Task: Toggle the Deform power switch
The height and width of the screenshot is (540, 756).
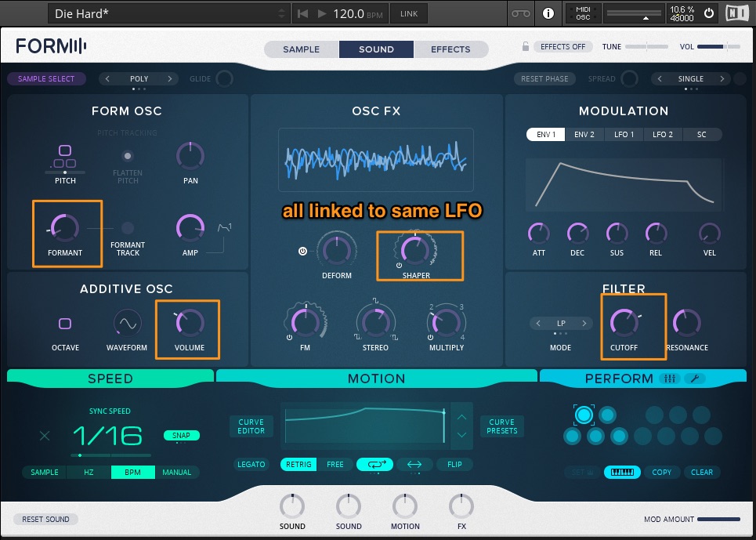Action: tap(302, 252)
